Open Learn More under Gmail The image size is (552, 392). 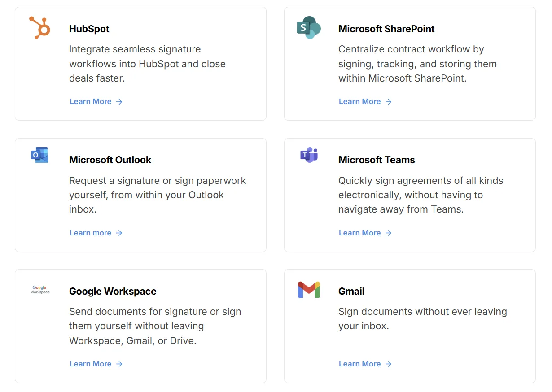click(360, 364)
